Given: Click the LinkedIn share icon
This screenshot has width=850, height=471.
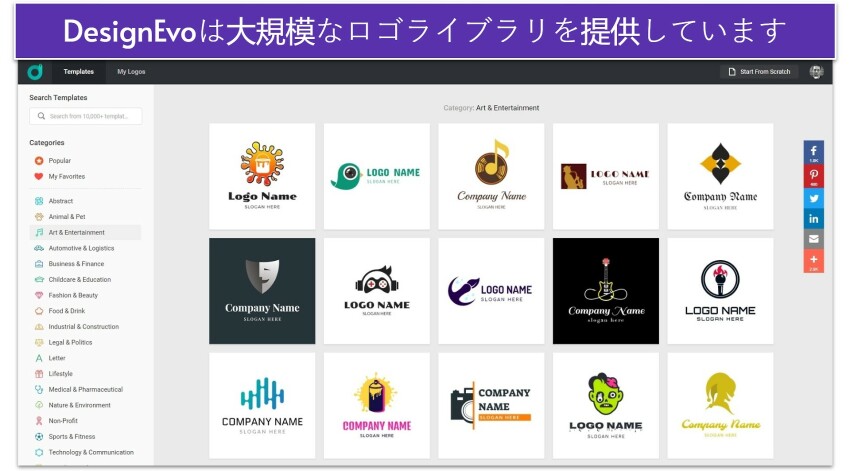Looking at the screenshot, I should 813,218.
